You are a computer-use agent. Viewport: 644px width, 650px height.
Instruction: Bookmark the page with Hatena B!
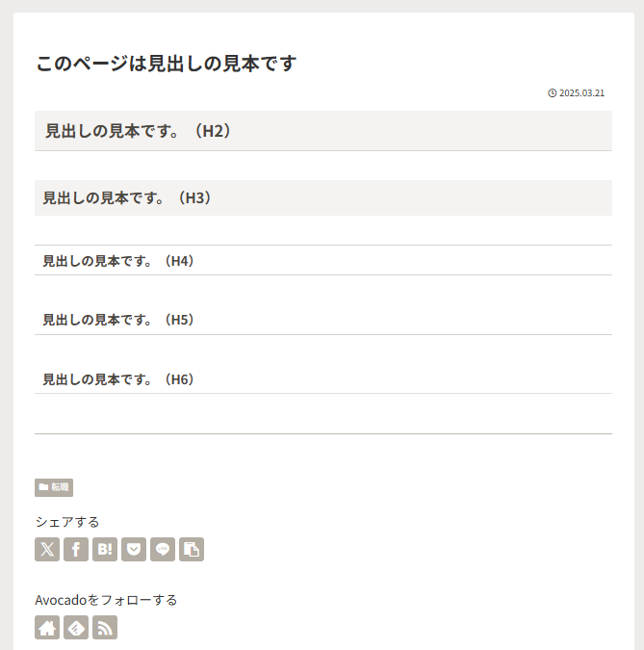point(105,549)
